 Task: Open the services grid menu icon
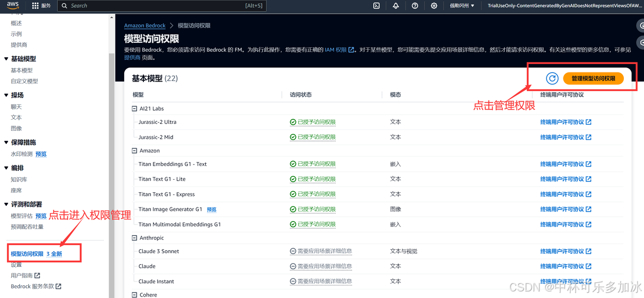click(35, 6)
